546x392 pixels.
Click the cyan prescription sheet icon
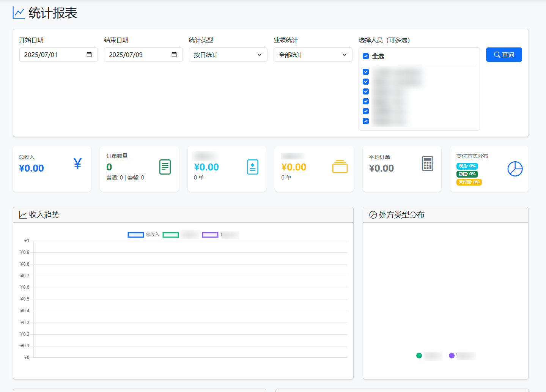tap(252, 167)
